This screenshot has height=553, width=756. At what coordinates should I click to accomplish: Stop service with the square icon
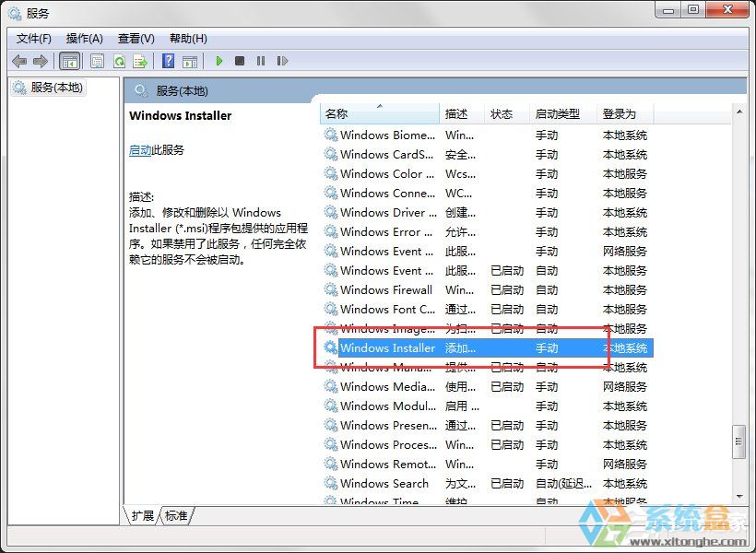pyautogui.click(x=240, y=61)
